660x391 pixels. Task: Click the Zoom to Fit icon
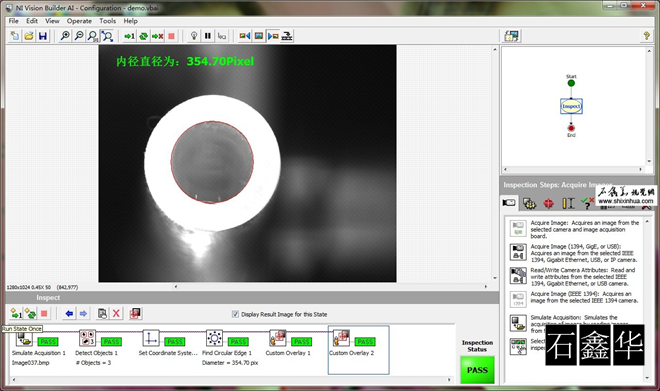click(107, 36)
